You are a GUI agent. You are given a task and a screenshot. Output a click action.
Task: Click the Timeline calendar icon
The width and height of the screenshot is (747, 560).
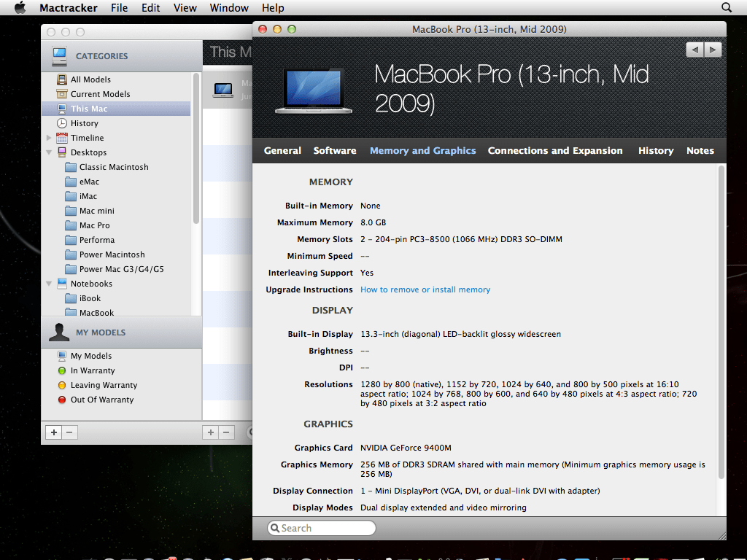click(62, 138)
